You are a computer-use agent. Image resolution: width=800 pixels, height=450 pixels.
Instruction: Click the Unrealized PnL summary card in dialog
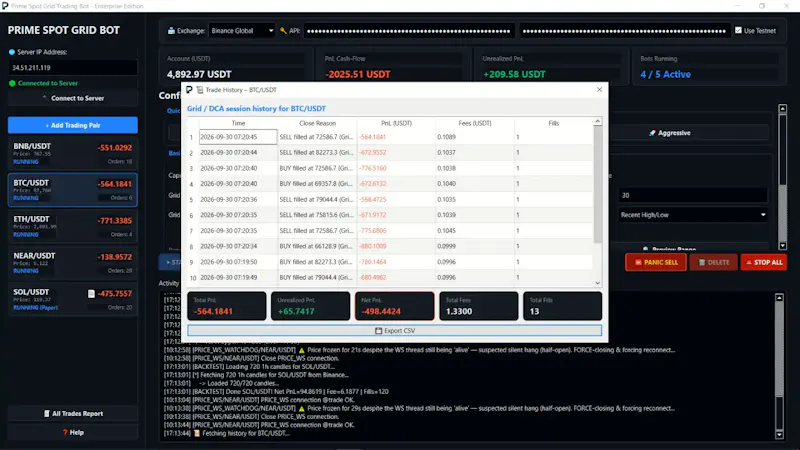(310, 306)
